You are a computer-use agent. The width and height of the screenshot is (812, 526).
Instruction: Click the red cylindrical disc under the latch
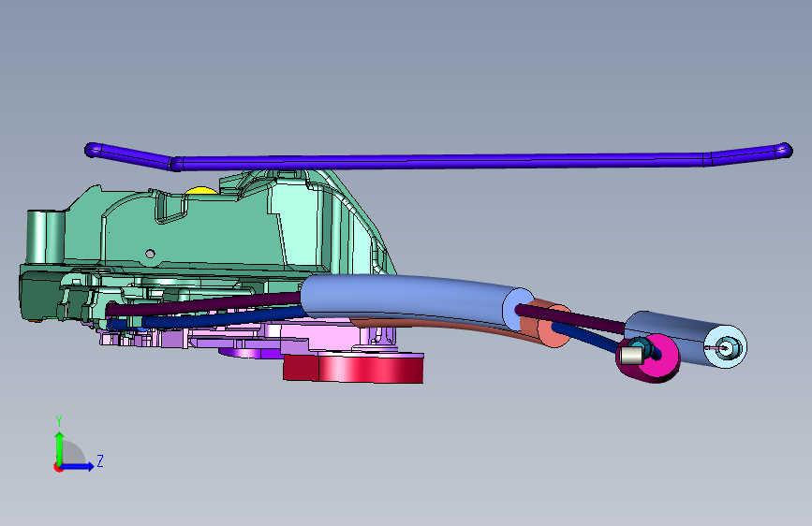point(354,368)
